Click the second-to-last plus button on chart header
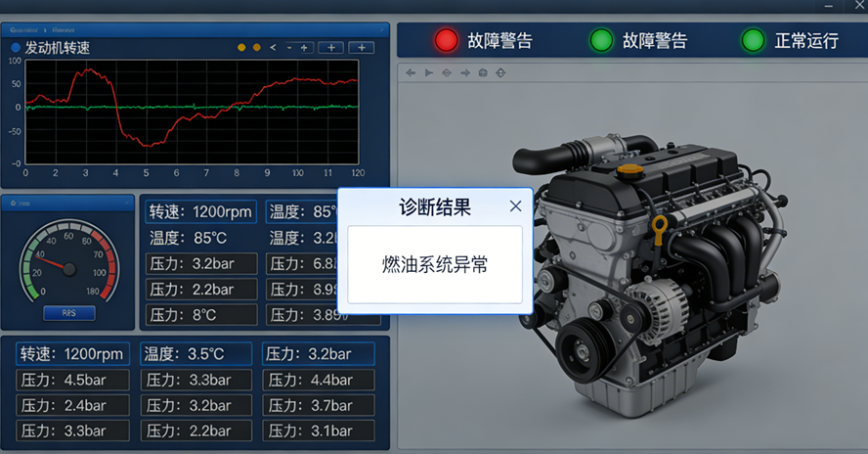Viewport: 868px width, 454px height. (330, 48)
